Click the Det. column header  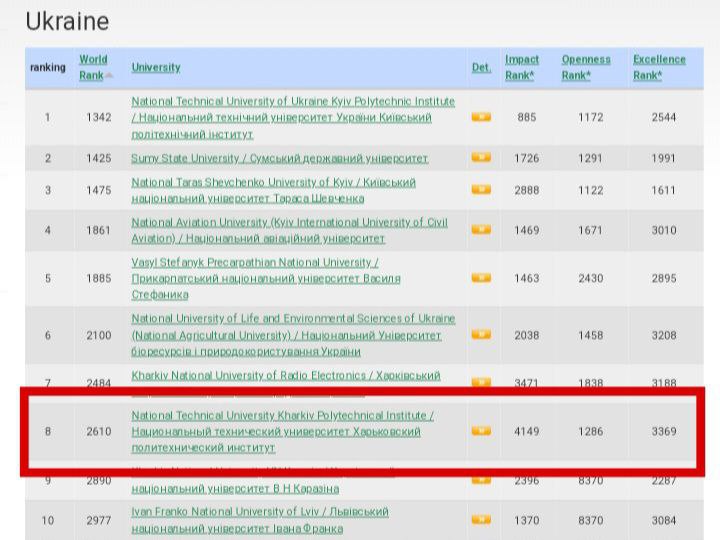[481, 67]
